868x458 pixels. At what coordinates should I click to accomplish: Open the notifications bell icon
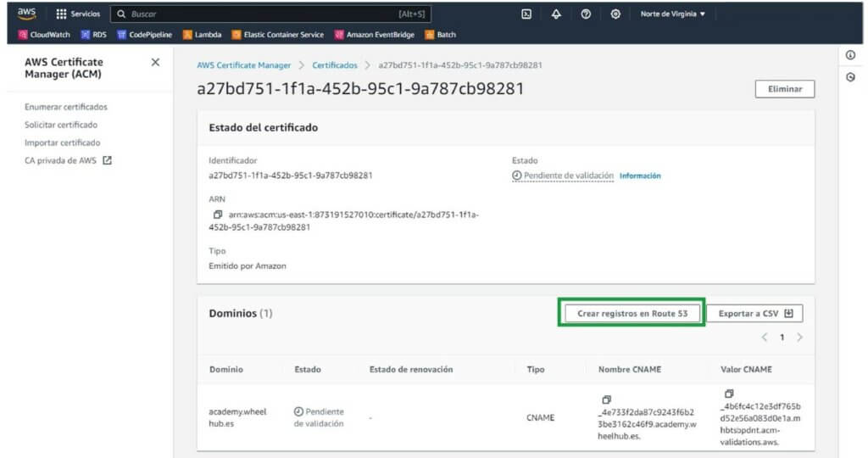pyautogui.click(x=556, y=14)
